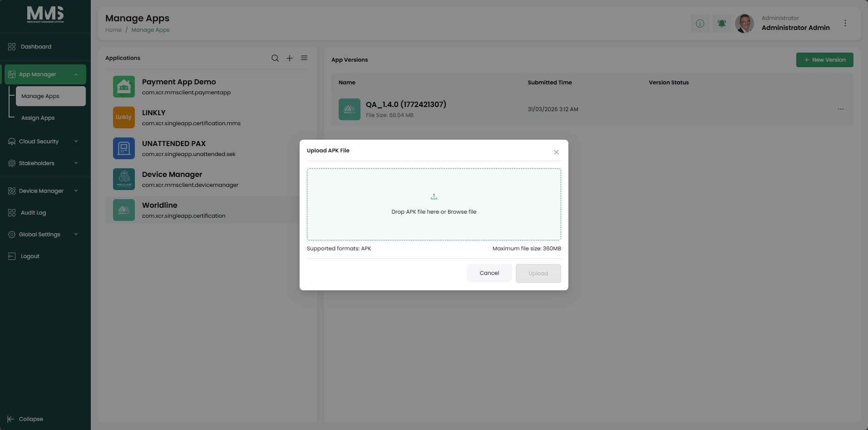The width and height of the screenshot is (868, 430).
Task: Select LINKLY application
Action: [x=207, y=117]
